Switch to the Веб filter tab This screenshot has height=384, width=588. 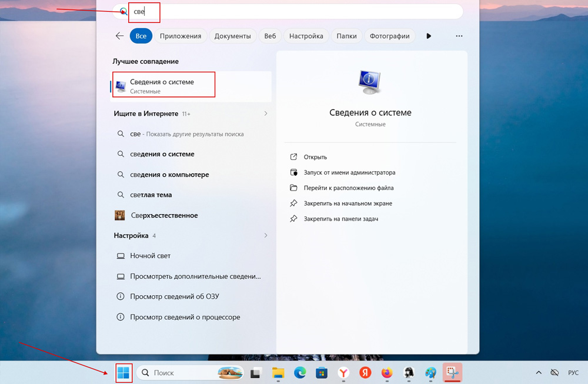coord(270,36)
